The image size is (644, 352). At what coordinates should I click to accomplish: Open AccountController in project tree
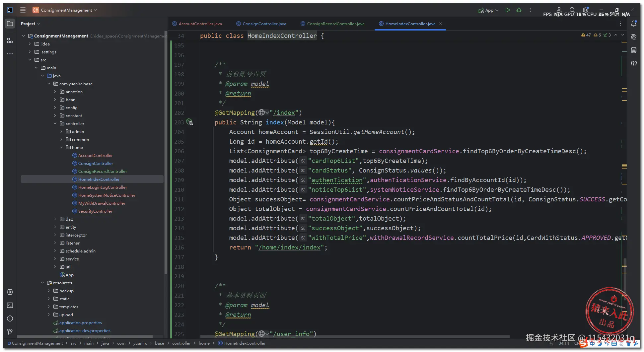[x=95, y=155]
